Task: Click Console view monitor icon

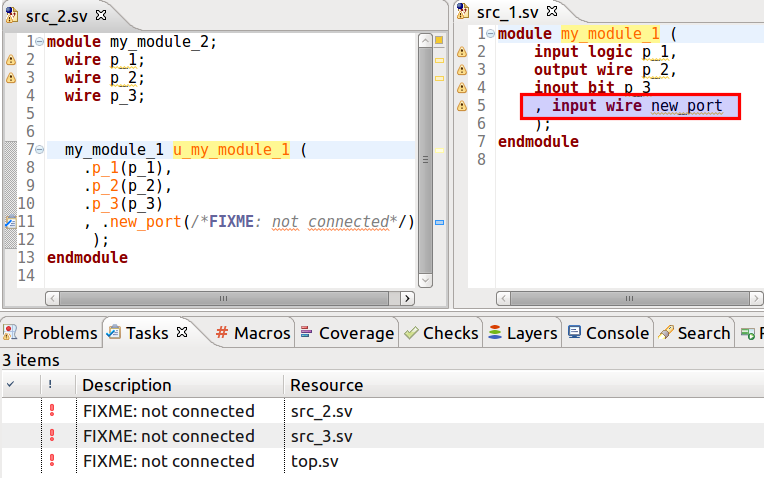Action: [x=574, y=332]
